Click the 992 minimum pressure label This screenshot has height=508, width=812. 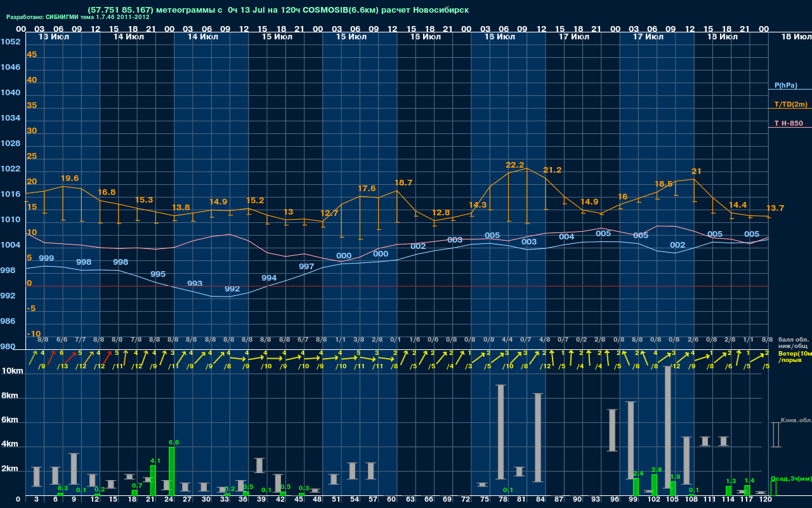click(x=232, y=289)
